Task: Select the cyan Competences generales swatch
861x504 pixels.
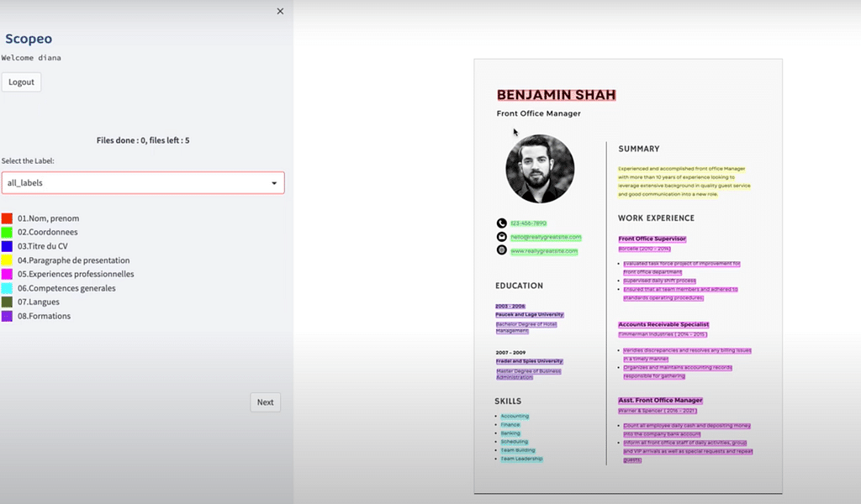Action: click(7, 288)
